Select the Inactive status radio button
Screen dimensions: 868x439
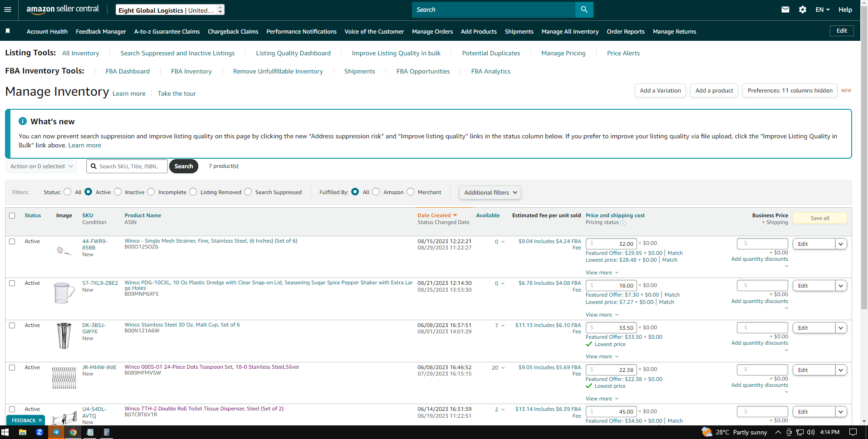coord(118,192)
